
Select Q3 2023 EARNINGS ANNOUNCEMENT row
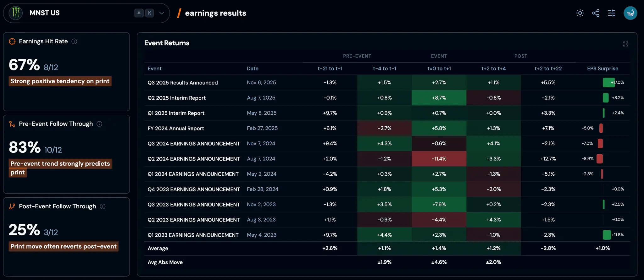(x=387, y=205)
